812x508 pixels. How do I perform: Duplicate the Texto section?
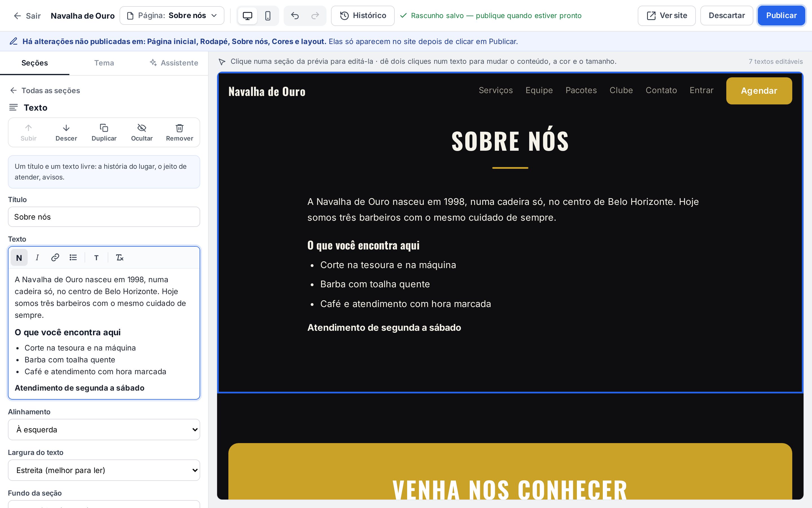104,132
